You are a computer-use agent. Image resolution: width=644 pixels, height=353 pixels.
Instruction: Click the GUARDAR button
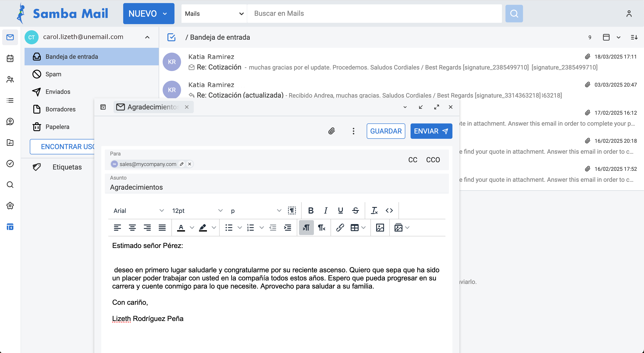point(386,131)
